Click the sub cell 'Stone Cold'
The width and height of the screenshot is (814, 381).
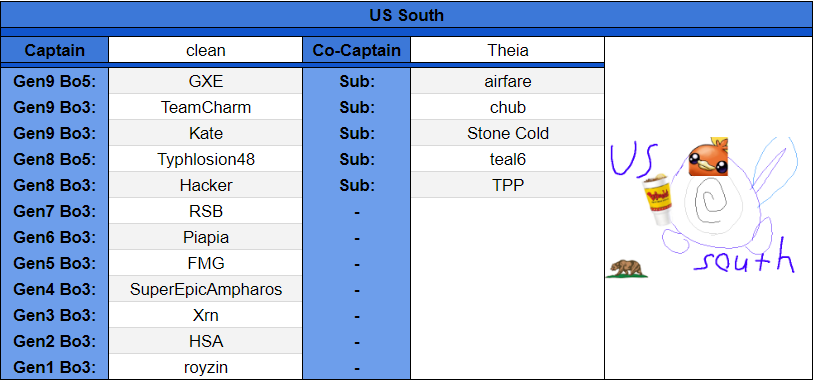[x=507, y=133]
